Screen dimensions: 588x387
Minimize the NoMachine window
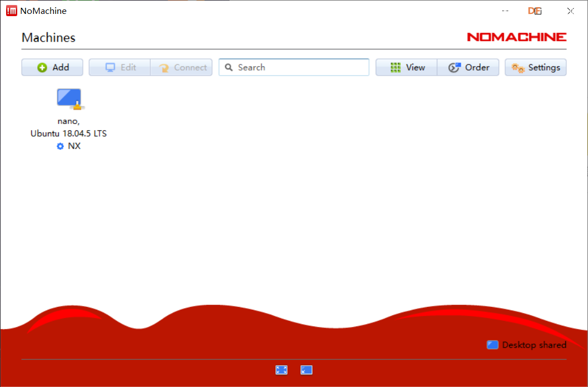point(505,11)
